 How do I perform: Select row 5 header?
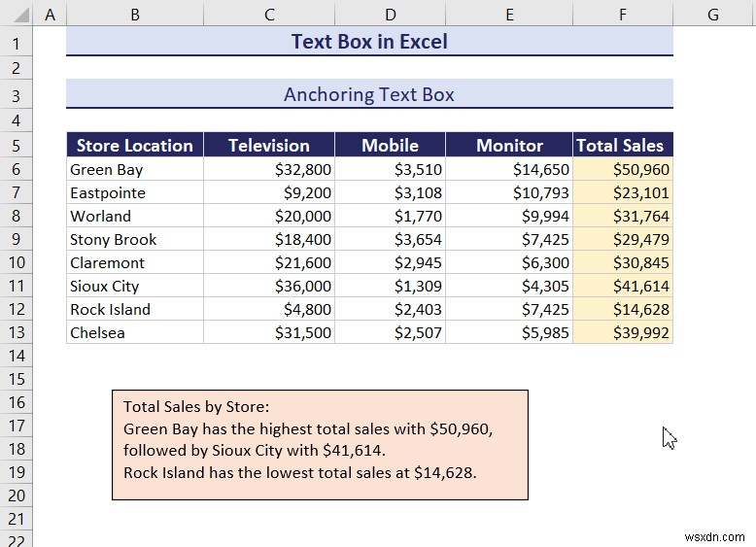(x=16, y=146)
